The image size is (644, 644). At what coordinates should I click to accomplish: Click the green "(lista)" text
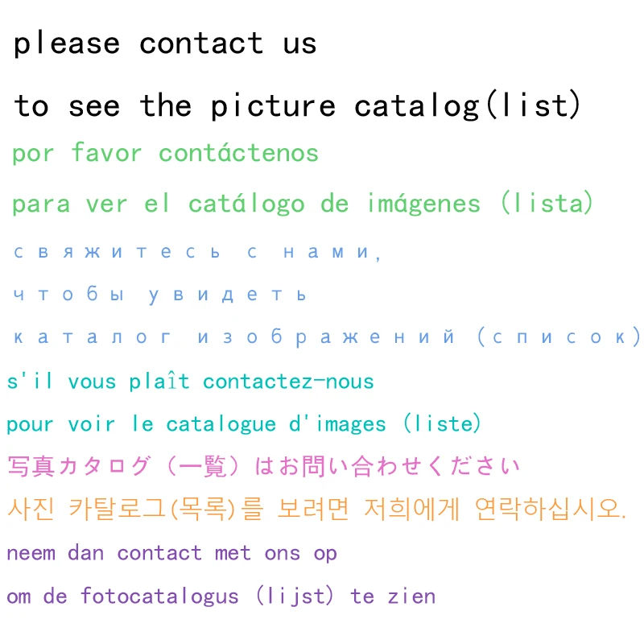pos(547,204)
